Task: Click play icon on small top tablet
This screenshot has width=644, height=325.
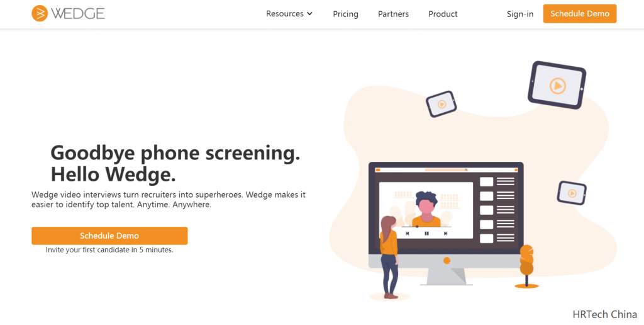Action: click(x=441, y=104)
